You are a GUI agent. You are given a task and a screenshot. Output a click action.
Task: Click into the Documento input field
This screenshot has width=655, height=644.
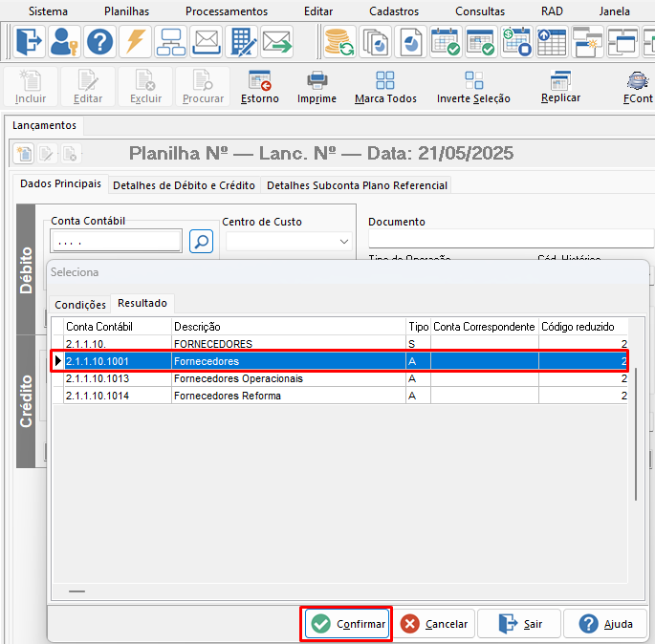[x=511, y=239]
